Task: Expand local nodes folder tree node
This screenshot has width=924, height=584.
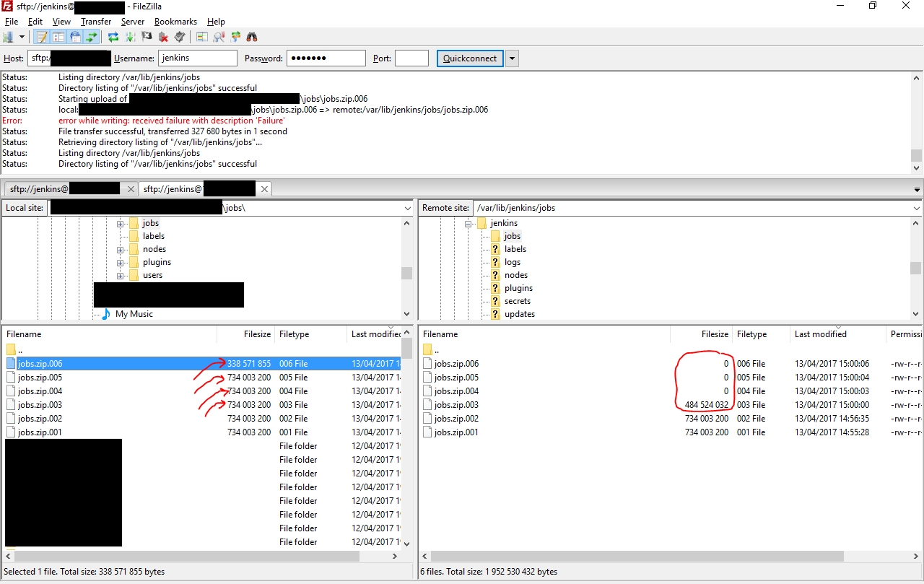Action: (x=120, y=250)
